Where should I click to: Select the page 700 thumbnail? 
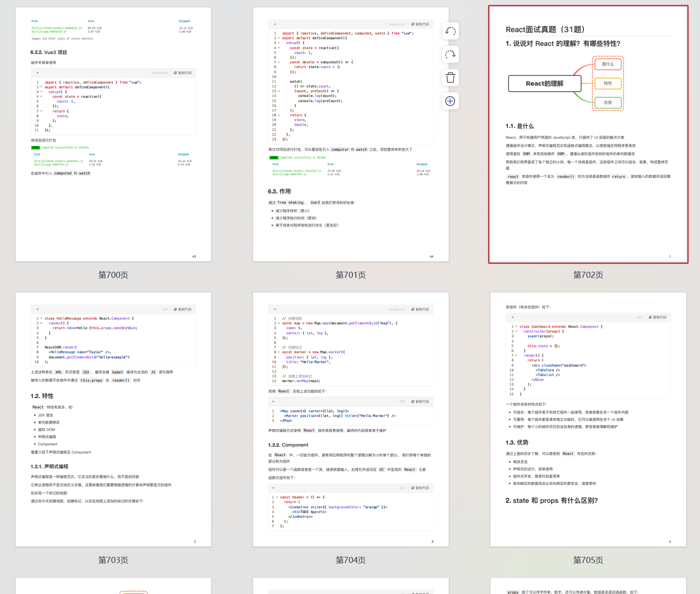coord(113,134)
